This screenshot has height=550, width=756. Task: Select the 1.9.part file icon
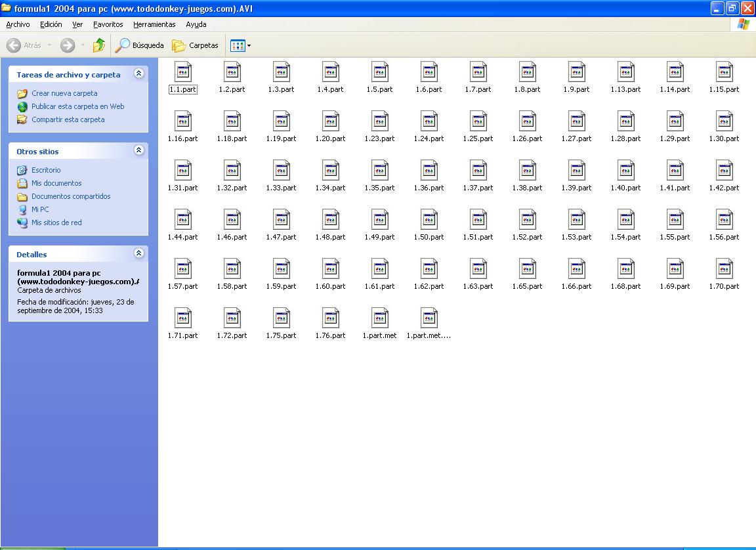(577, 72)
